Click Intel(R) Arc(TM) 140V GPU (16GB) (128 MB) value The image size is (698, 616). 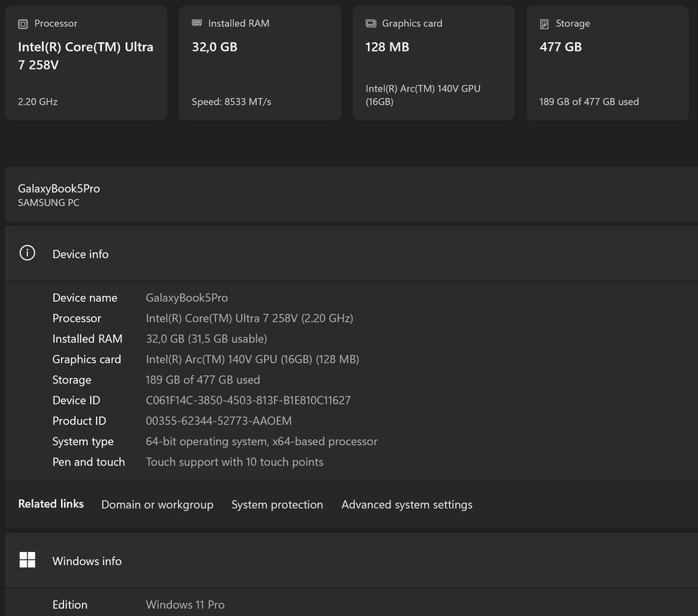[x=252, y=359]
